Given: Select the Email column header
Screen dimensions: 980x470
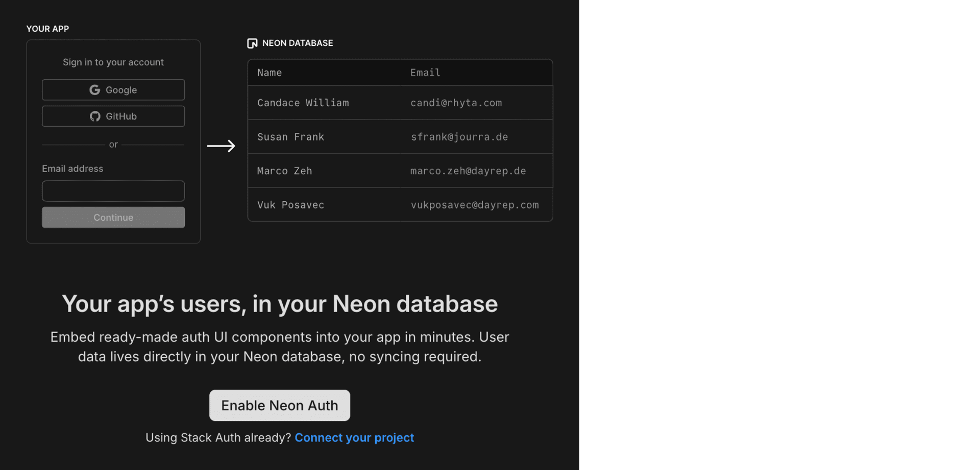Looking at the screenshot, I should pyautogui.click(x=425, y=73).
